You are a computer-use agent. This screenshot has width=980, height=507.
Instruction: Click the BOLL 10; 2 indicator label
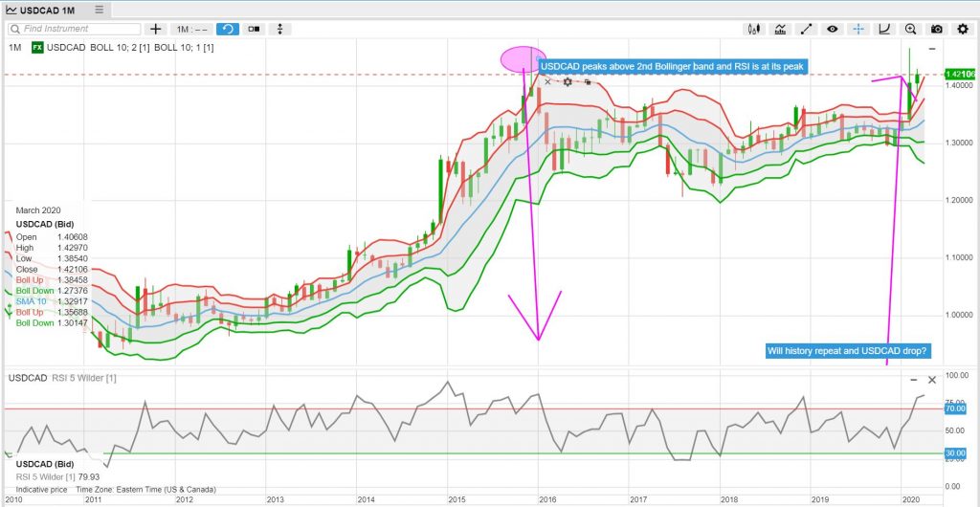[x=119, y=47]
